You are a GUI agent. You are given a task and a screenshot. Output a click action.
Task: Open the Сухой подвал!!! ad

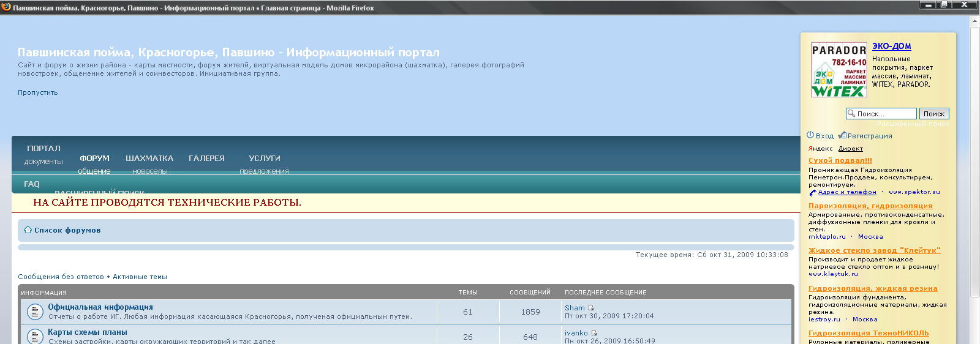(x=840, y=160)
